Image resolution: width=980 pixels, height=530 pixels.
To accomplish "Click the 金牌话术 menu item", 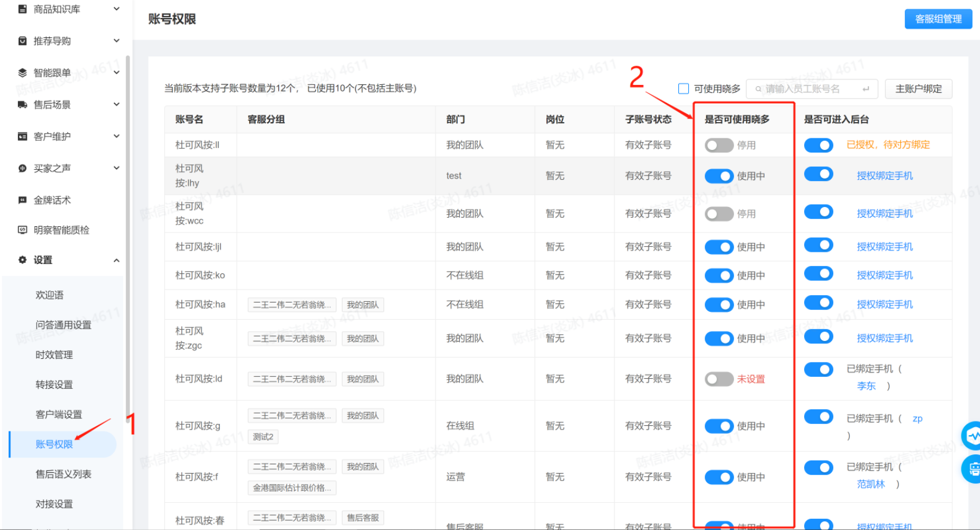I will (52, 200).
